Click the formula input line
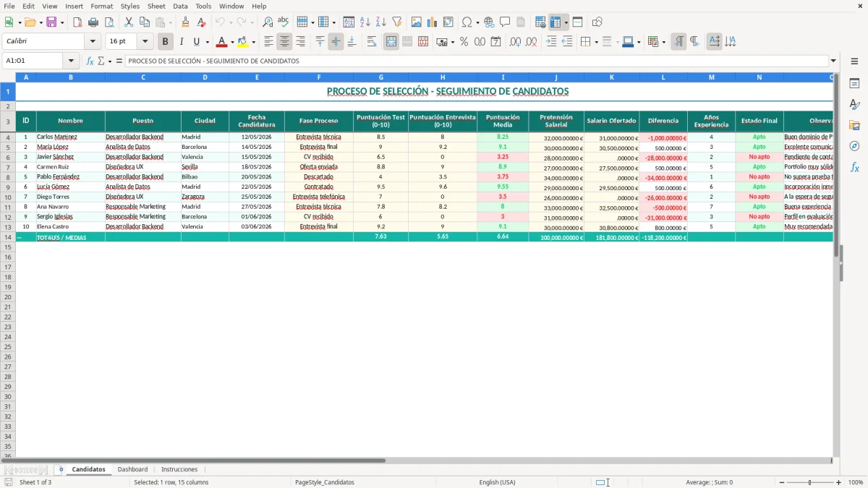 coord(477,61)
